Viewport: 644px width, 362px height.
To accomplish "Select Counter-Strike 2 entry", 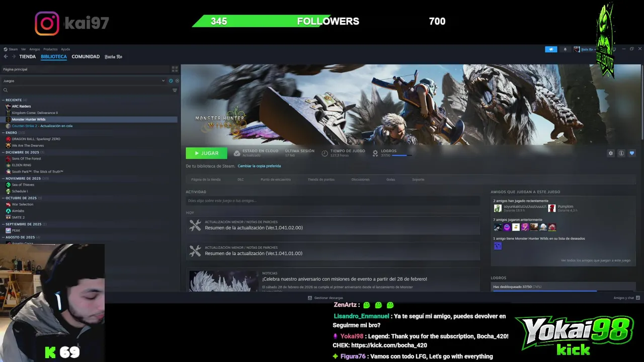I will [x=42, y=126].
